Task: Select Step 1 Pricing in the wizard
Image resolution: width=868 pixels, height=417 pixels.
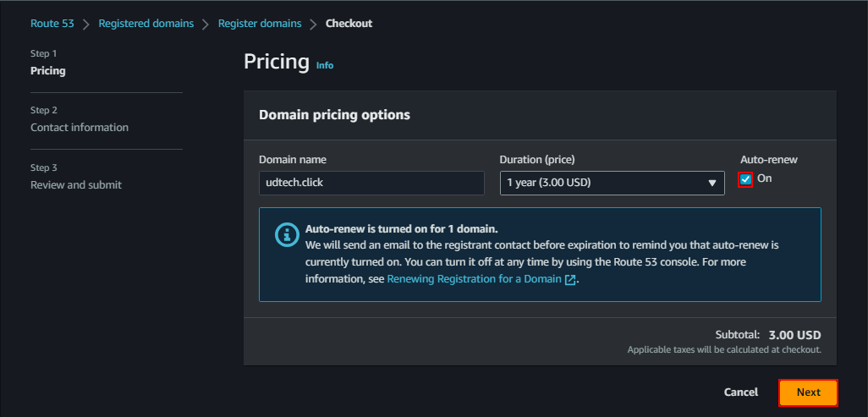Action: coord(48,71)
